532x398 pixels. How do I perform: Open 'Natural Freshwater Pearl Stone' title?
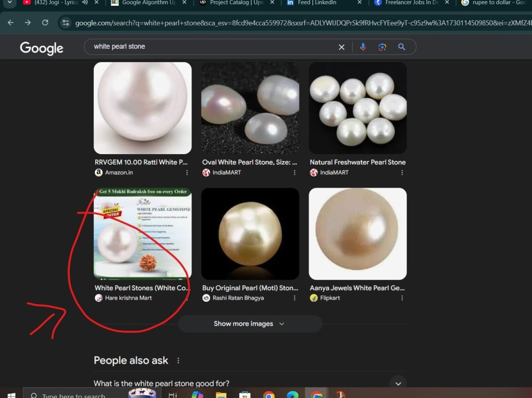pyautogui.click(x=358, y=162)
